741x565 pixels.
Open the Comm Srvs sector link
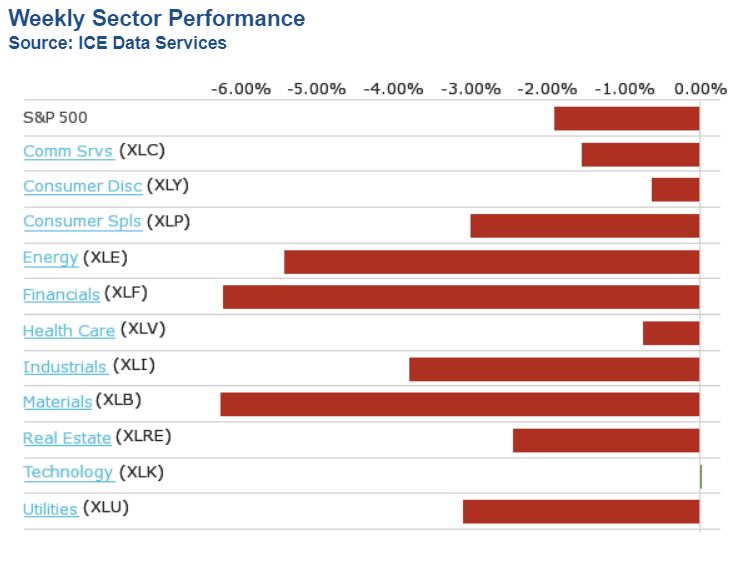click(67, 152)
